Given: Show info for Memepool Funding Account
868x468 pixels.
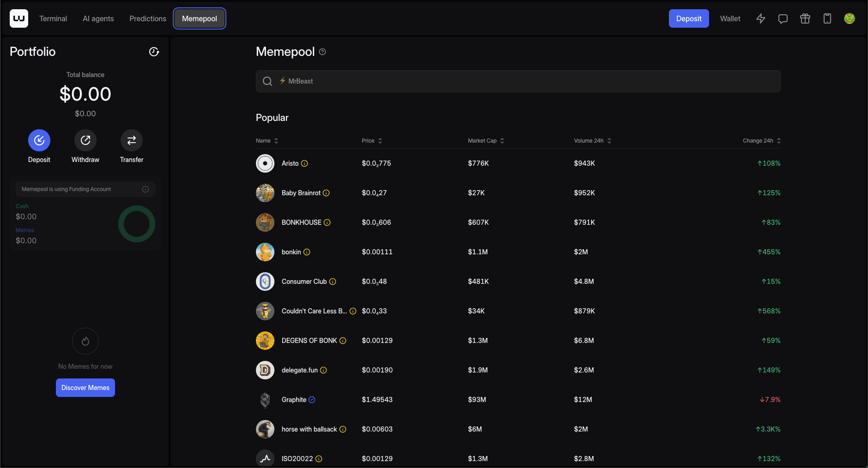Looking at the screenshot, I should [x=146, y=189].
